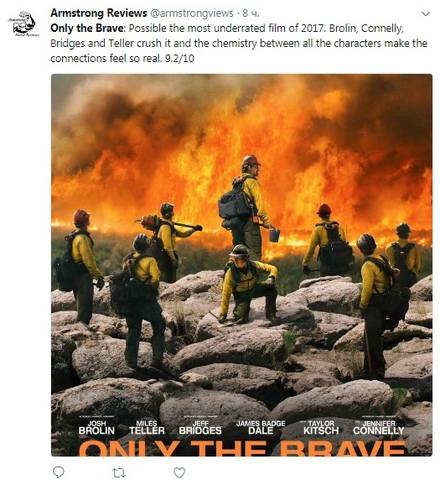Open the Armstrong Reviews display name link
440x480 pixels.
[99, 13]
